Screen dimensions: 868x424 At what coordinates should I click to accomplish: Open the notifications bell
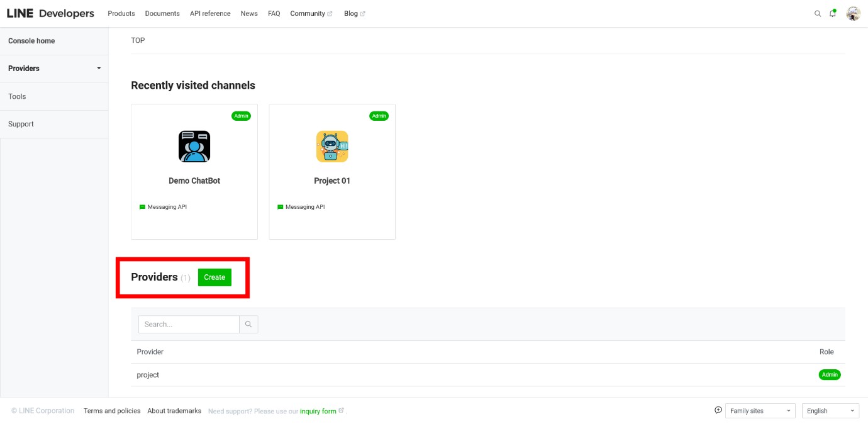[x=833, y=13]
